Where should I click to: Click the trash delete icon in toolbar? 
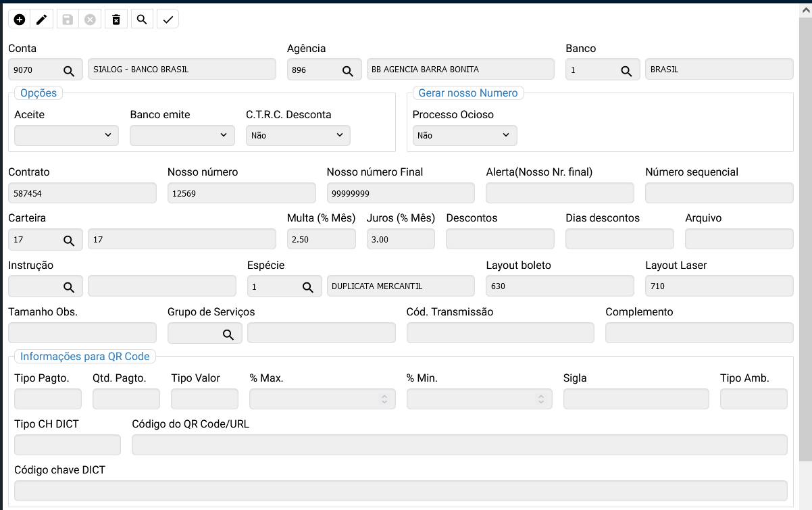(116, 20)
